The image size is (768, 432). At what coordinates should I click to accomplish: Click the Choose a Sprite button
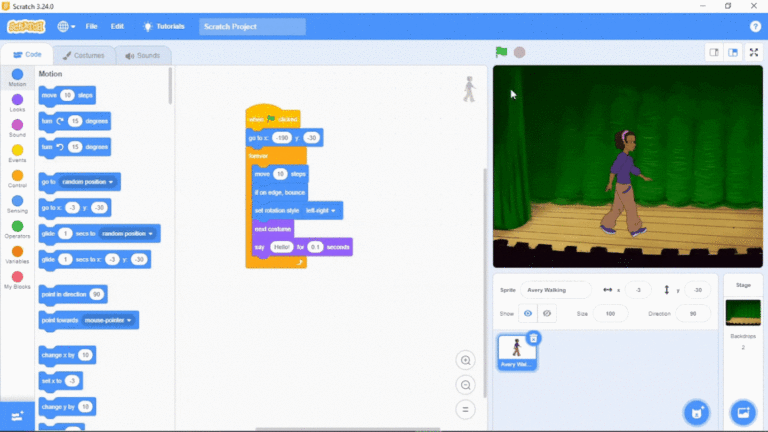(696, 413)
